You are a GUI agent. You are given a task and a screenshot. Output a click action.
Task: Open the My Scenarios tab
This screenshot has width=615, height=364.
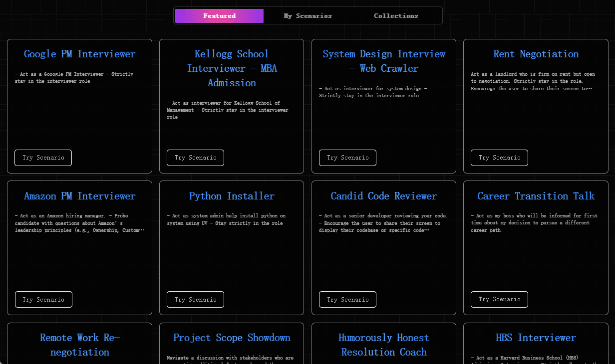pyautogui.click(x=307, y=16)
